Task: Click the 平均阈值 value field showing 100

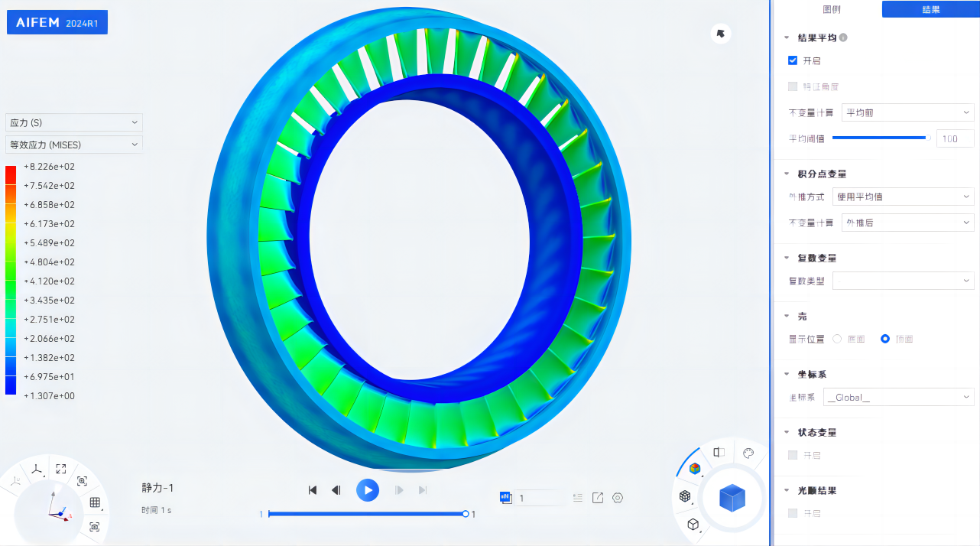Action: coord(955,138)
